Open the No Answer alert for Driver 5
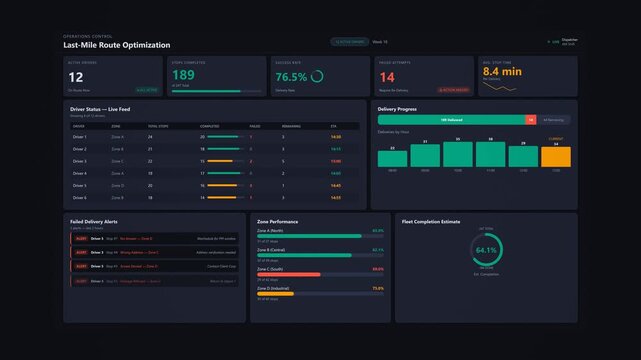The image size is (641, 360). (155, 238)
